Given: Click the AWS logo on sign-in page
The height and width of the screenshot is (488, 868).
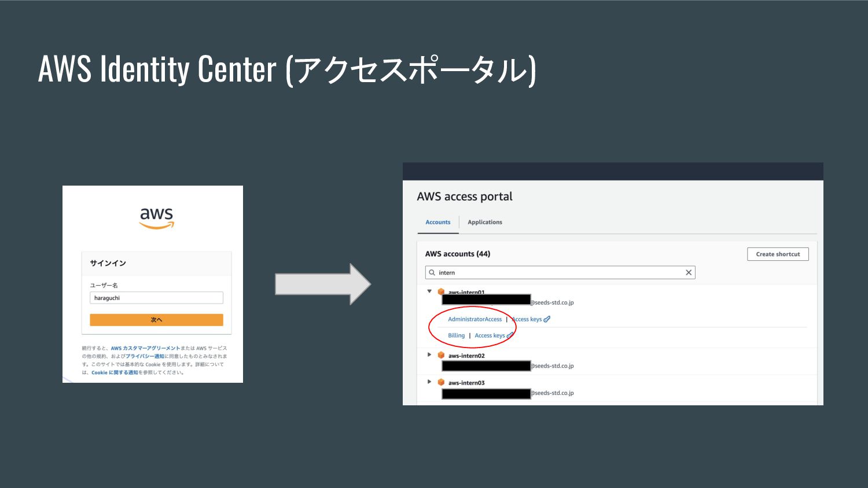Looking at the screenshot, I should 156,218.
